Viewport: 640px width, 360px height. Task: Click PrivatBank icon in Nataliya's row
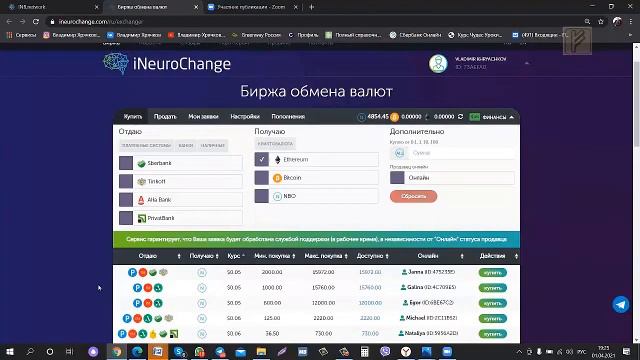pyautogui.click(x=174, y=334)
